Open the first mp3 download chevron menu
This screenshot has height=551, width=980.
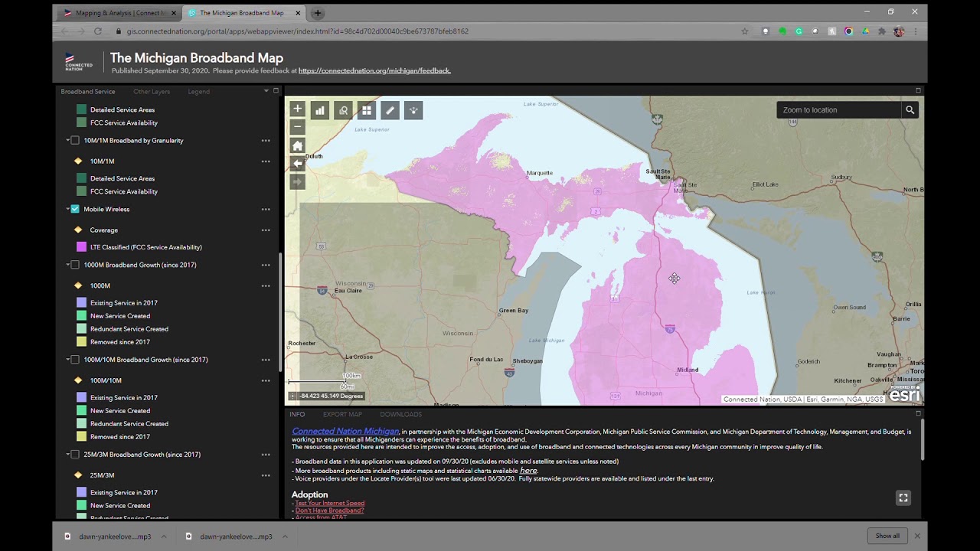[x=163, y=536]
